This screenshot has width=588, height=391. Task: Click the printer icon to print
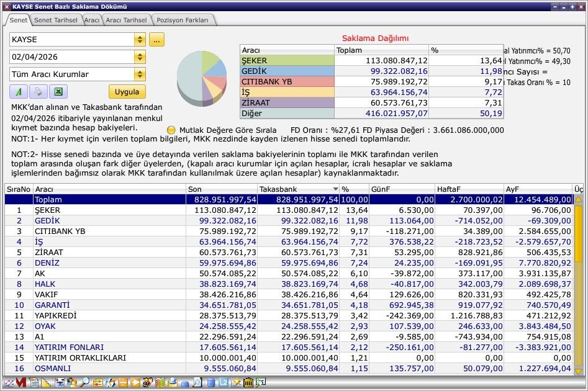tap(38, 92)
